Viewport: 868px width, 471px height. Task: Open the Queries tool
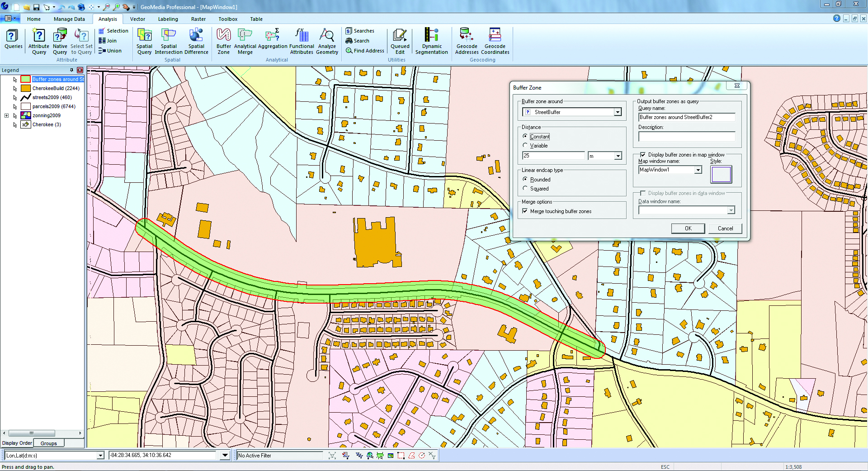pyautogui.click(x=13, y=39)
